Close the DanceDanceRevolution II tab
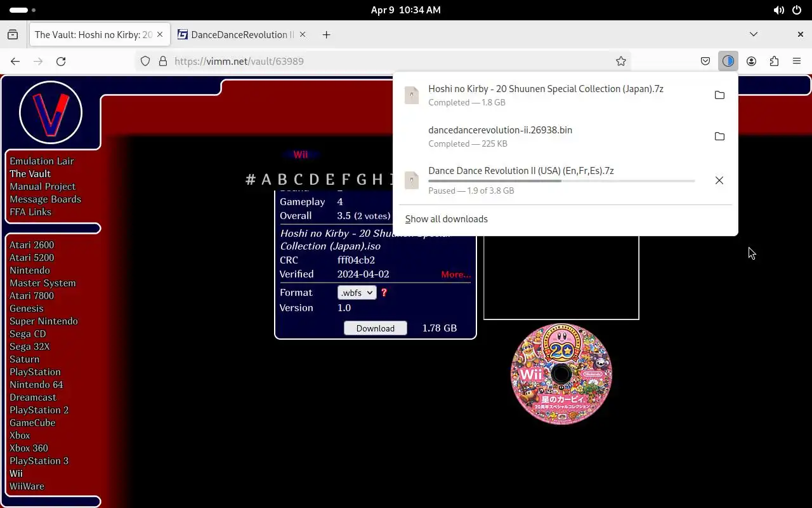Image resolution: width=812 pixels, height=508 pixels. [303, 34]
